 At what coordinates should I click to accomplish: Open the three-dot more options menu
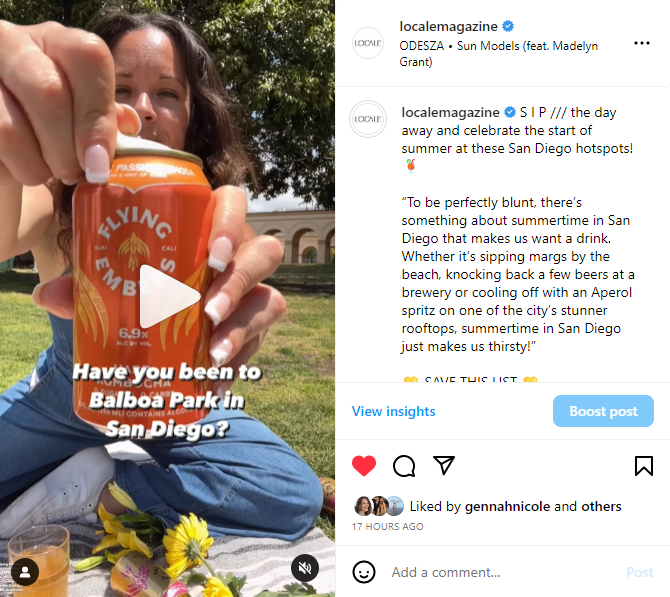pos(642,43)
